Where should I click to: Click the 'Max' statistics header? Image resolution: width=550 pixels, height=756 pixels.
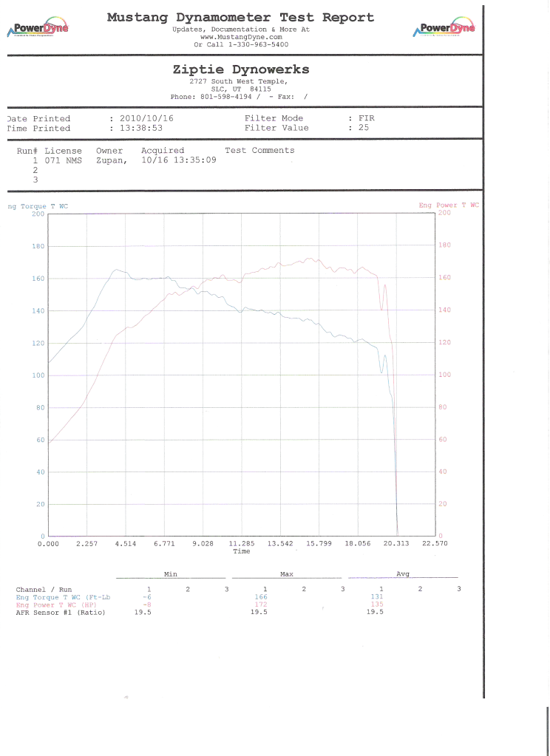coord(287,574)
